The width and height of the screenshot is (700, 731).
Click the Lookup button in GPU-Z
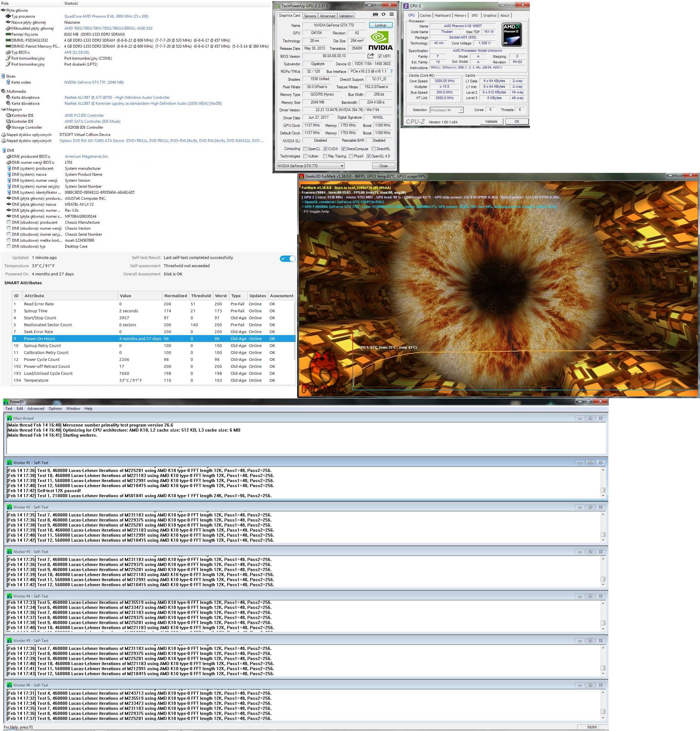point(380,25)
